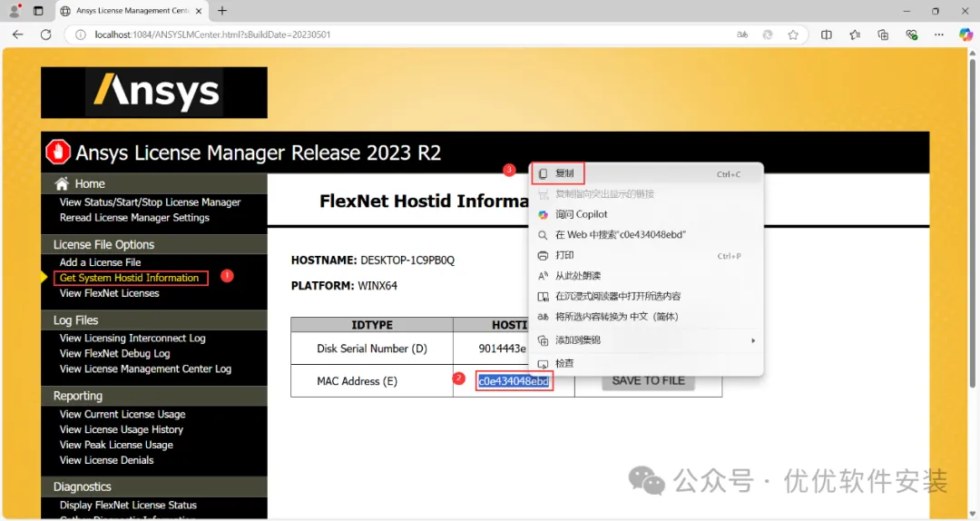Click the Diagnostics section header
Viewport: 980px width, 521px height.
153,487
